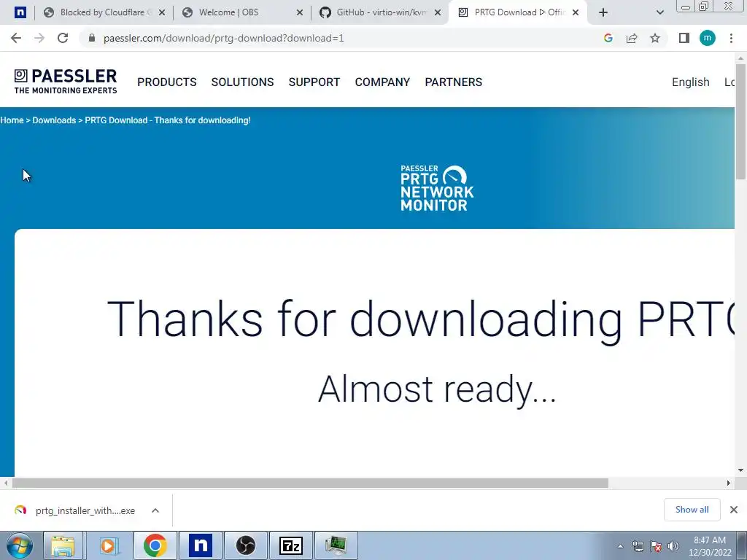The height and width of the screenshot is (560, 747).
Task: Show hidden system tray icons
Action: point(620,546)
